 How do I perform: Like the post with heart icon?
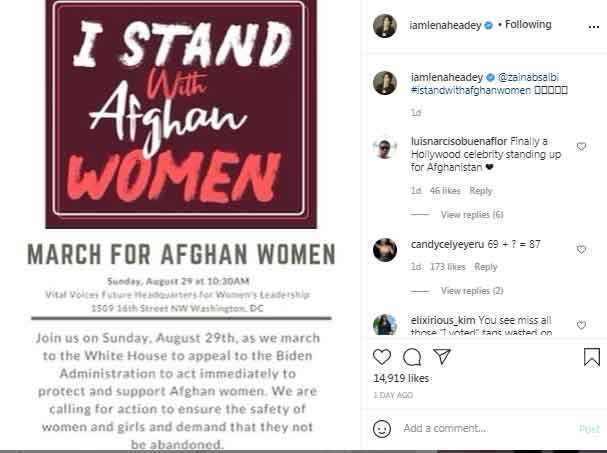click(382, 357)
